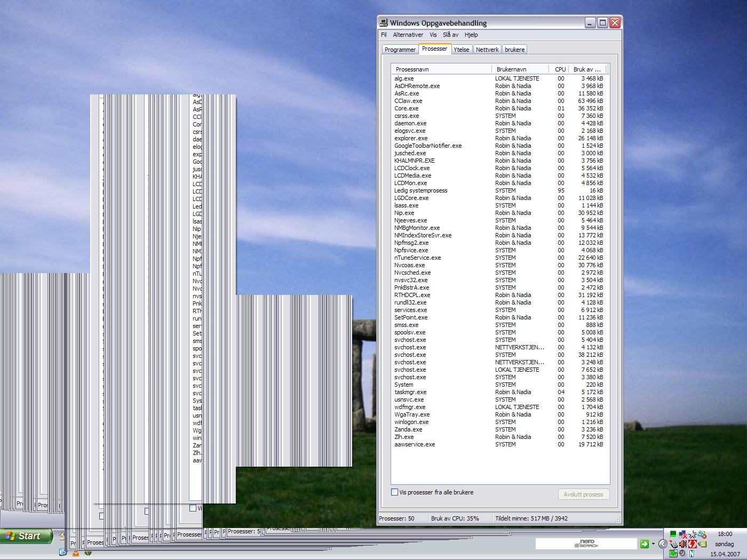Sort by the 'Bruk av ...' memory column header

click(588, 69)
